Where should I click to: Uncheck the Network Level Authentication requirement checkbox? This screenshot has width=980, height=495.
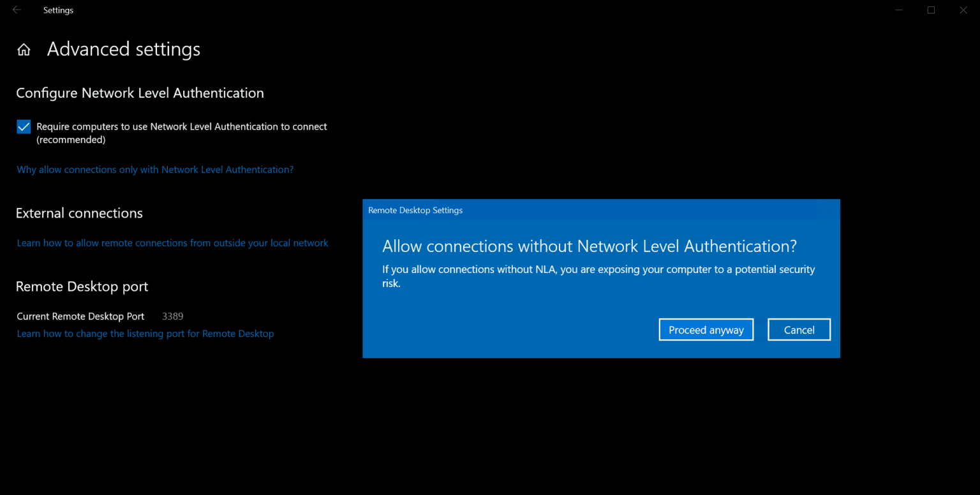(x=24, y=126)
